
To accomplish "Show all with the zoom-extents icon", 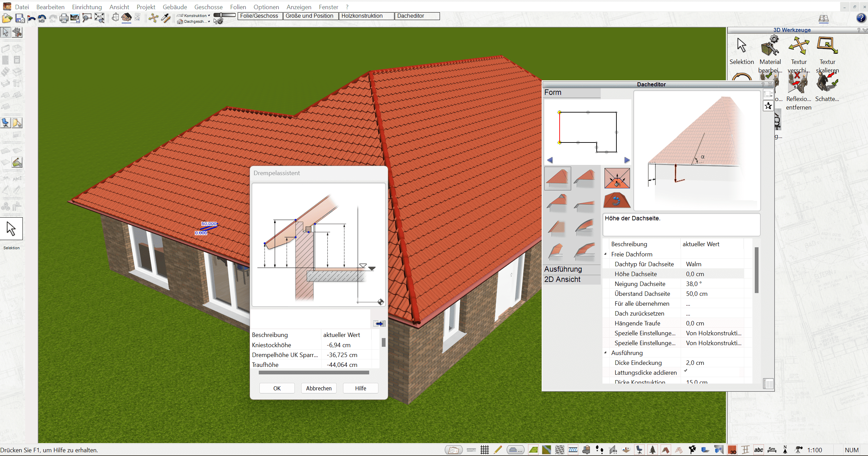I will pos(99,18).
